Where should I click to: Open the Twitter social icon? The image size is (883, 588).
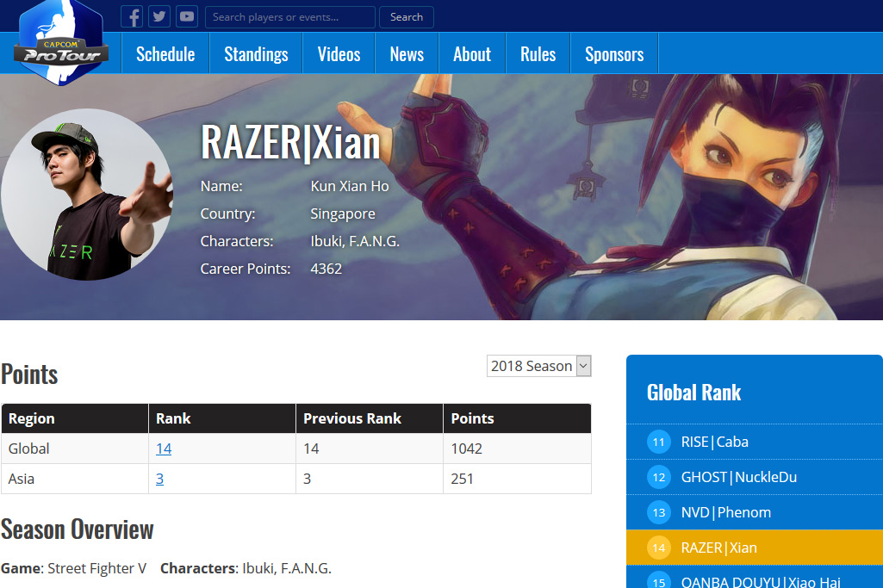point(159,16)
